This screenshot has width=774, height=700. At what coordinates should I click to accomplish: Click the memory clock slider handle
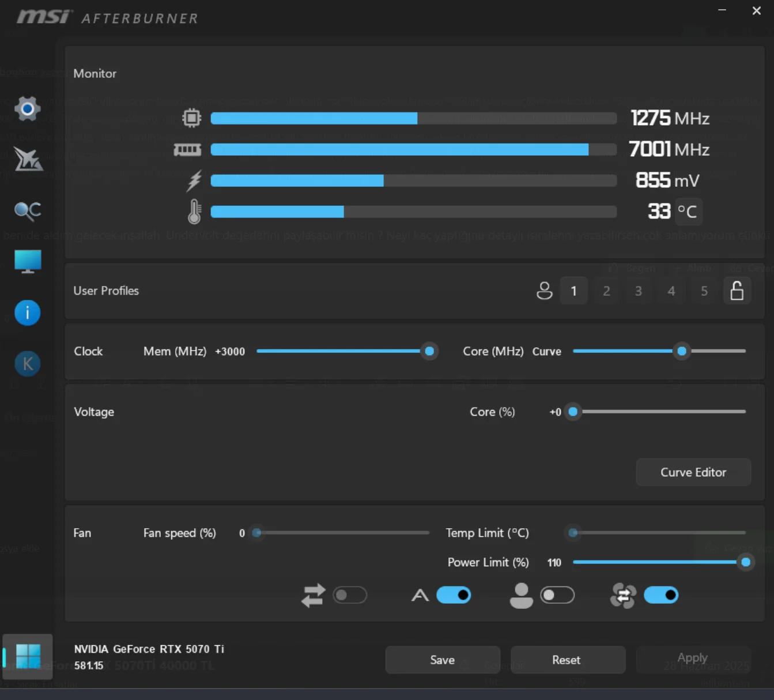tap(429, 351)
